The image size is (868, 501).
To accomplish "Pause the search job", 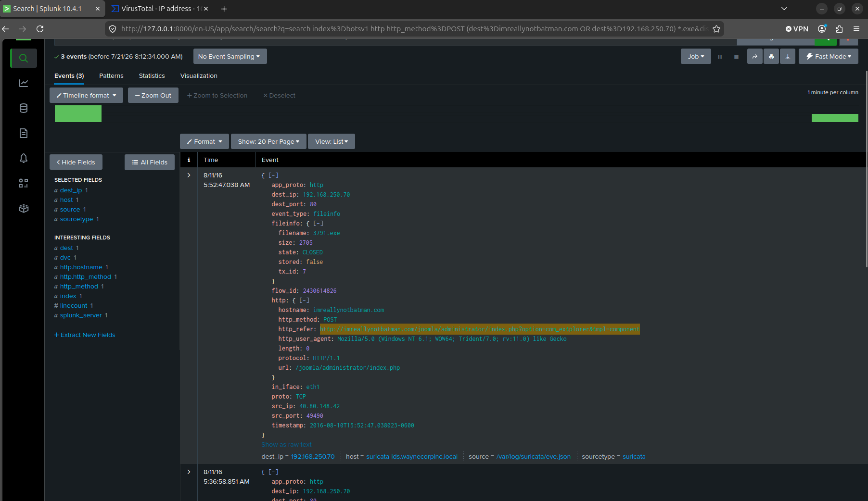I will point(720,56).
